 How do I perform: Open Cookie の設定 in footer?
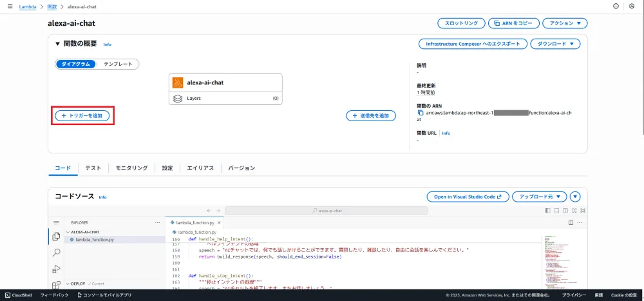623,295
